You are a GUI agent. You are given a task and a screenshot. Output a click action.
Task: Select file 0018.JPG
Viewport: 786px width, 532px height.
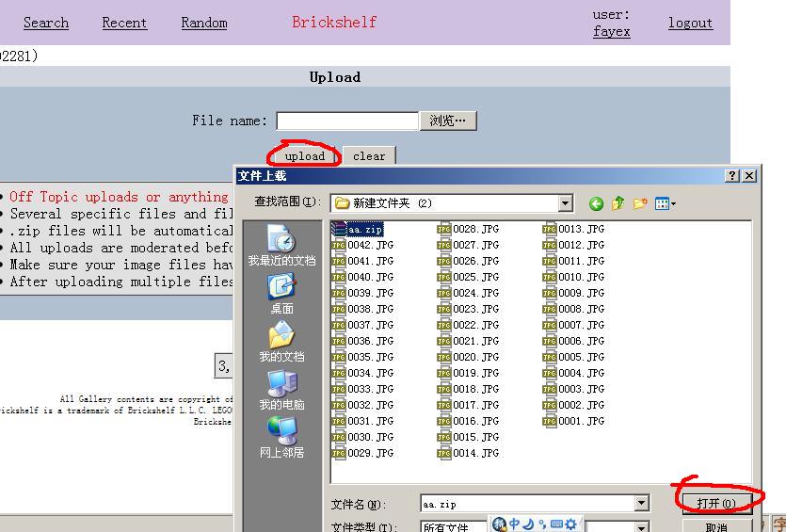point(468,389)
